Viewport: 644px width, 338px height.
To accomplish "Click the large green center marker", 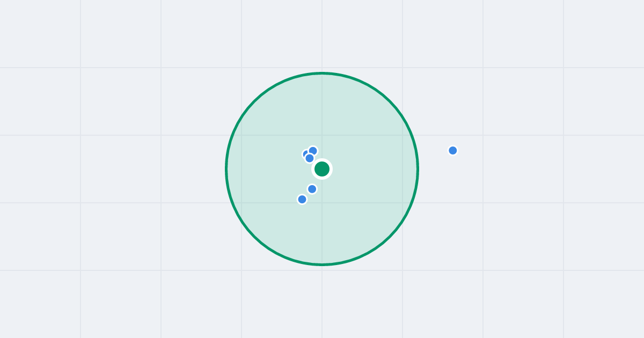I will (322, 169).
